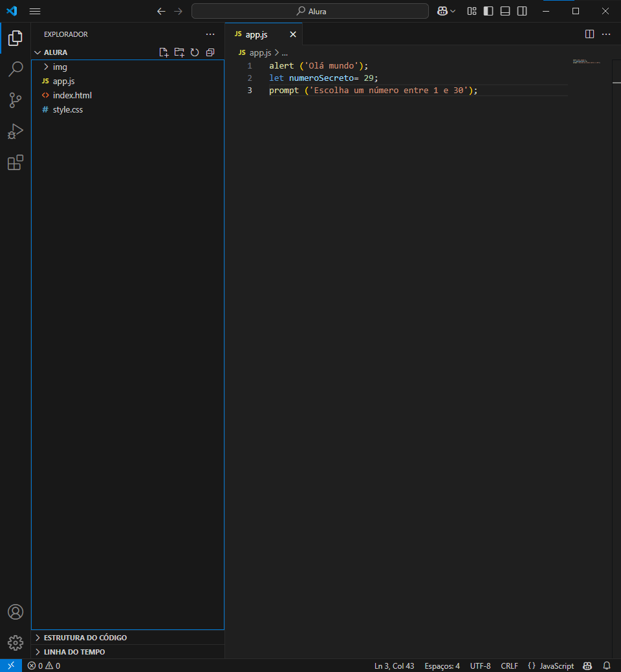This screenshot has width=621, height=672.
Task: Open editor more actions menu
Action: click(606, 34)
